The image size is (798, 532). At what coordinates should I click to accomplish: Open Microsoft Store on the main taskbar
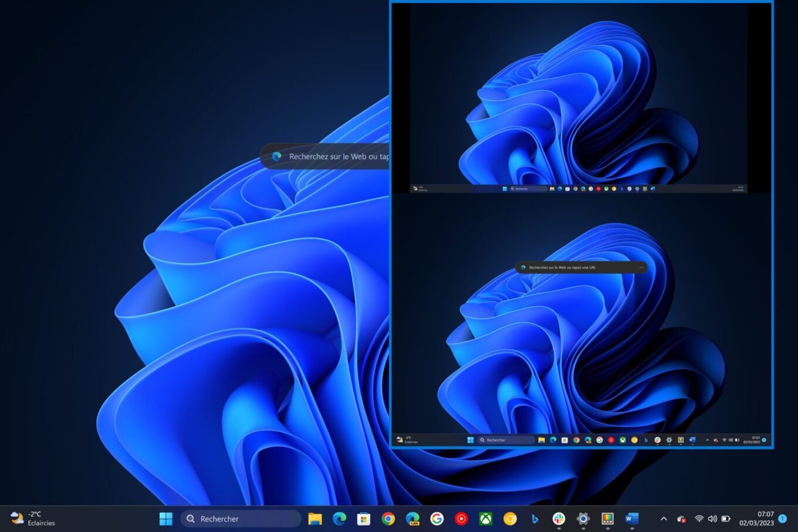[x=364, y=519]
